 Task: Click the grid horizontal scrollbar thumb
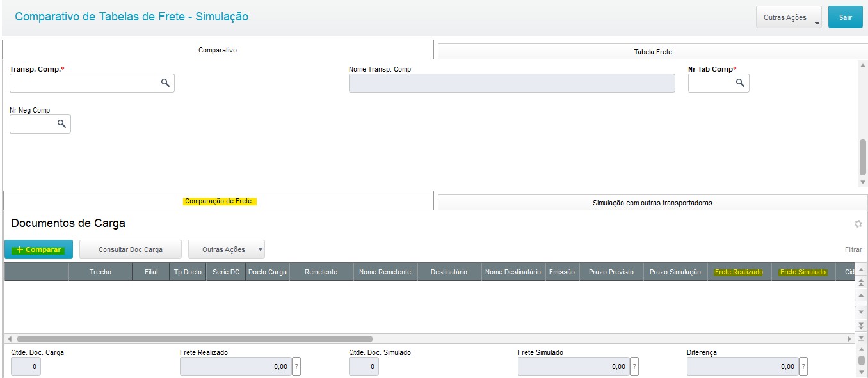coord(195,339)
